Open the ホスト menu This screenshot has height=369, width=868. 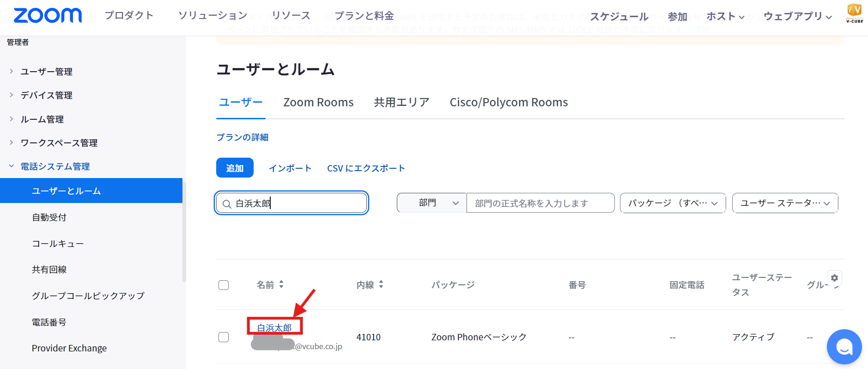725,16
